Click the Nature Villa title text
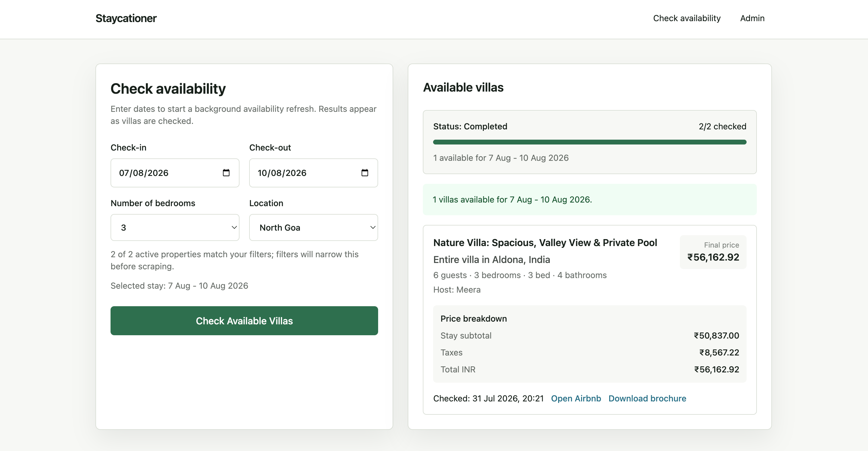Screen dimensions: 868x451 tap(545, 242)
